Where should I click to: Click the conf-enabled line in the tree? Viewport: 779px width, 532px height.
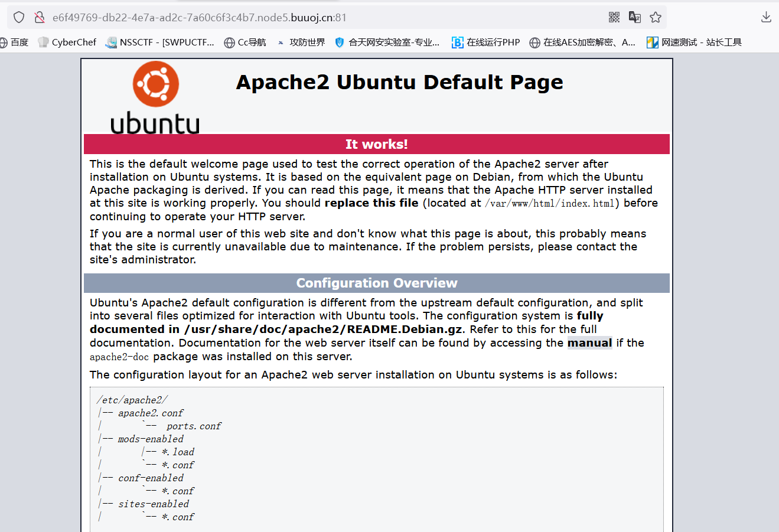[x=151, y=478]
